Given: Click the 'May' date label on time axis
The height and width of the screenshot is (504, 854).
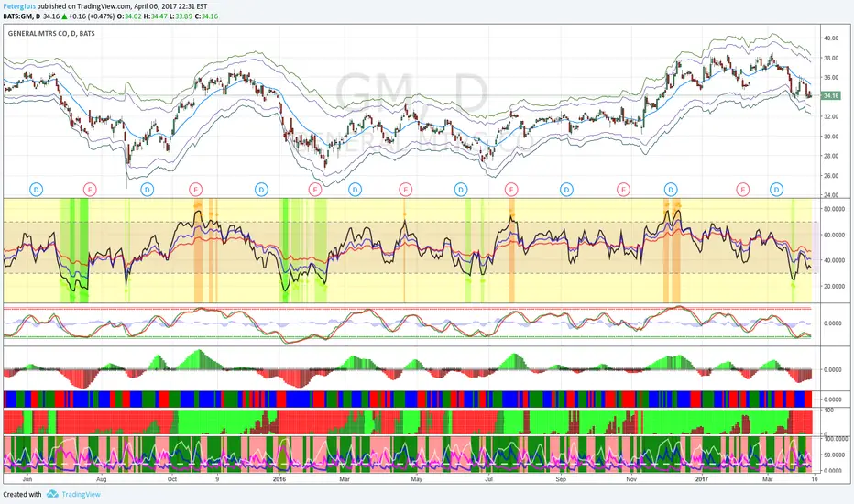Looking at the screenshot, I should click(417, 479).
